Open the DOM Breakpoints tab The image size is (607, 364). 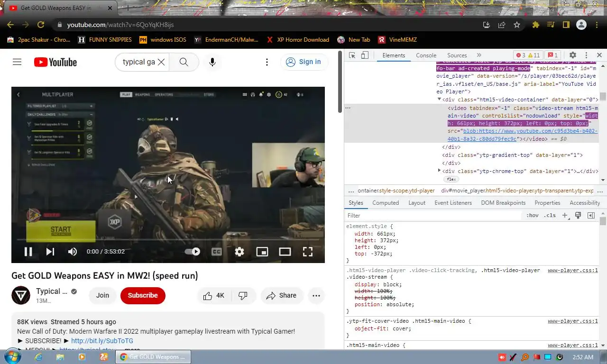(503, 203)
